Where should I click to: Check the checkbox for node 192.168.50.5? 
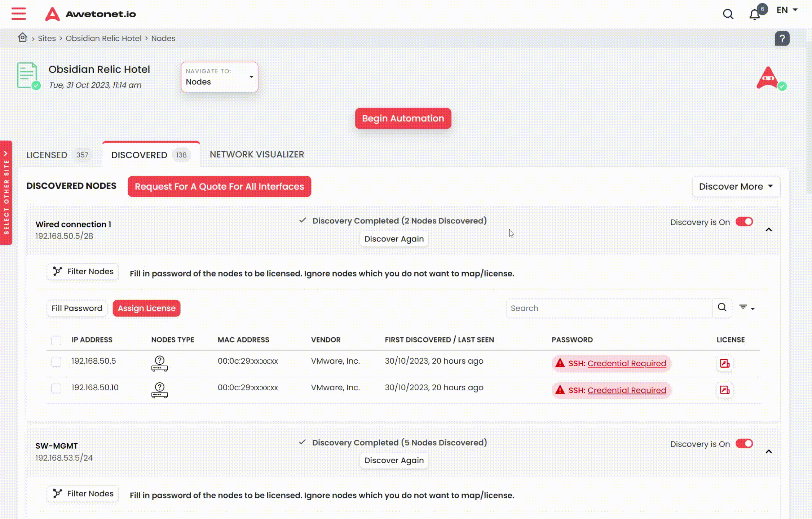(56, 360)
